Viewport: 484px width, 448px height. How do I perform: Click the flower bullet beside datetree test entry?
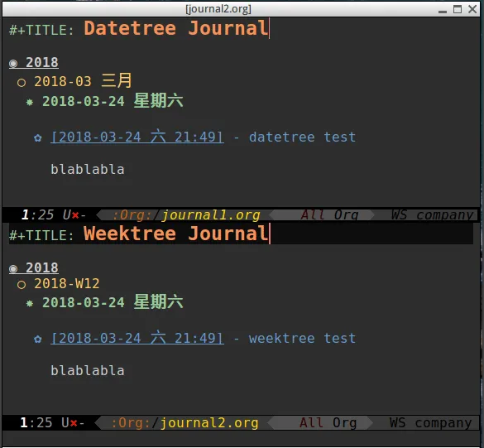point(38,137)
